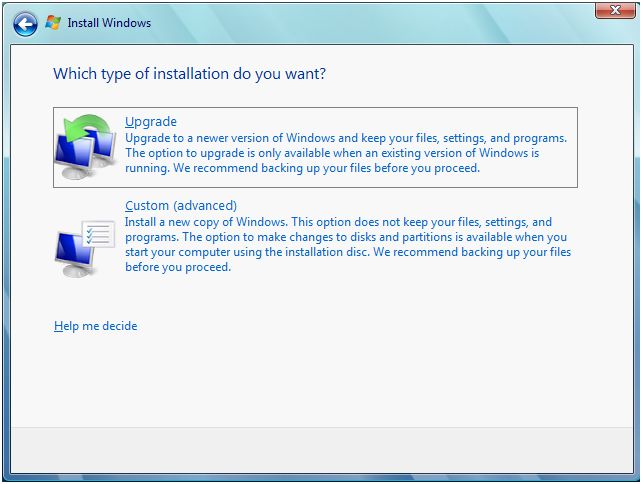Click the 'Which type of installation do you want?' heading
Screen dimensions: 642x484
190,74
